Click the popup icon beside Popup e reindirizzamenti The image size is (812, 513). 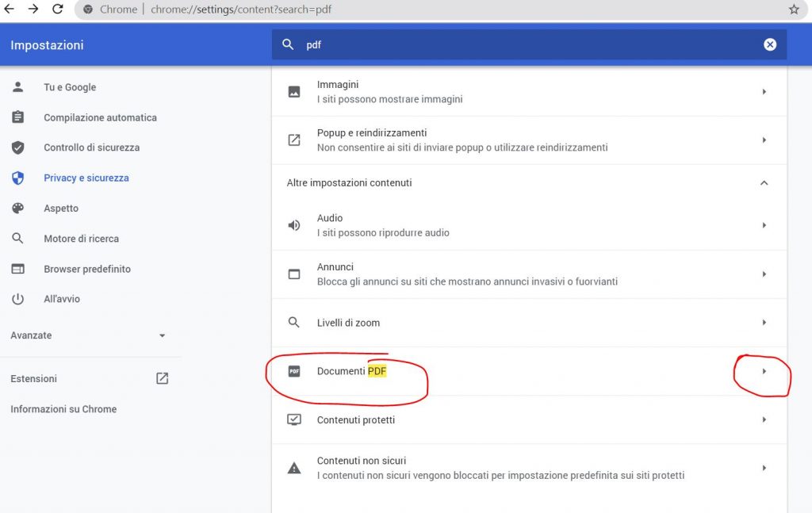[x=293, y=140]
